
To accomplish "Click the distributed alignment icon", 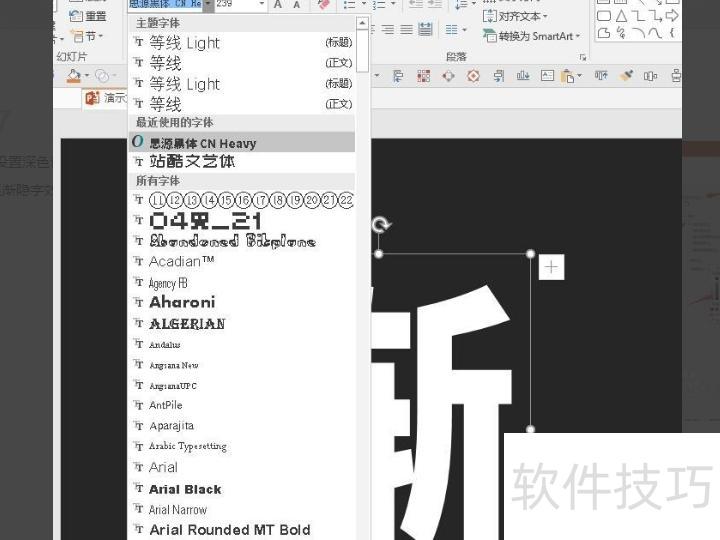I will (x=425, y=30).
